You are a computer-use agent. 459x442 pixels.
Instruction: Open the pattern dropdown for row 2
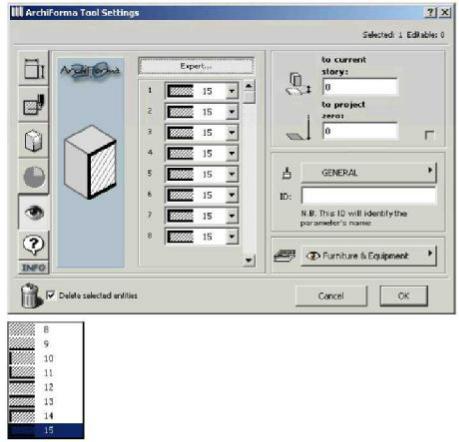[232, 112]
